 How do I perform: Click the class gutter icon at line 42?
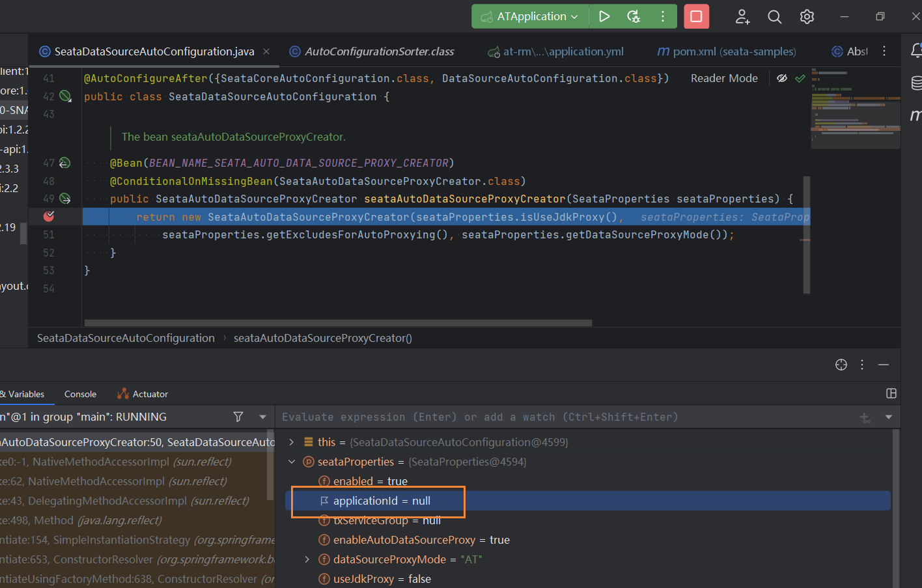click(x=66, y=96)
